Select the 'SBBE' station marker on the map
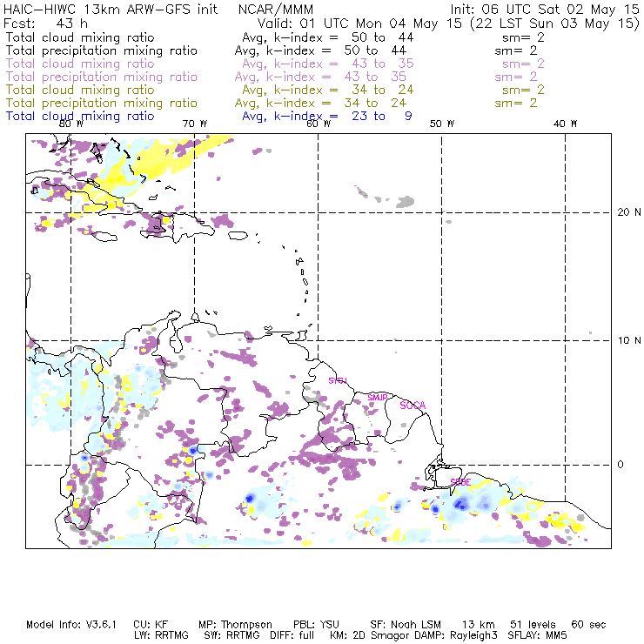Screen dimensions: 644x644 pos(460,482)
